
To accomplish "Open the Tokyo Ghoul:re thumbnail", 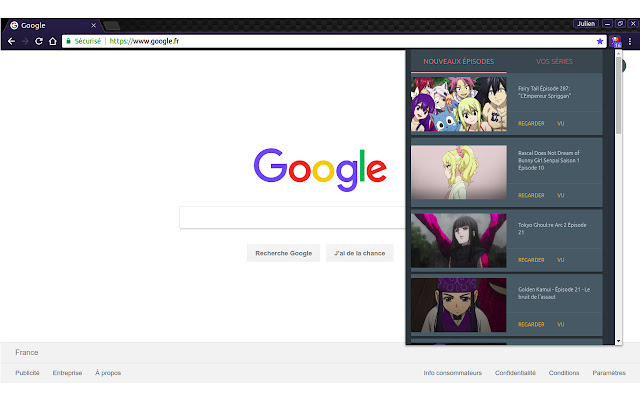I will [x=459, y=241].
